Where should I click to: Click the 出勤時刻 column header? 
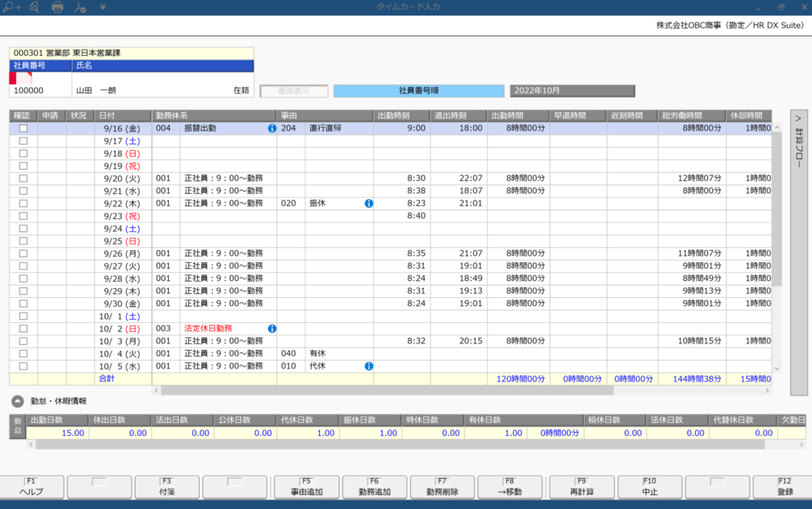click(x=402, y=115)
